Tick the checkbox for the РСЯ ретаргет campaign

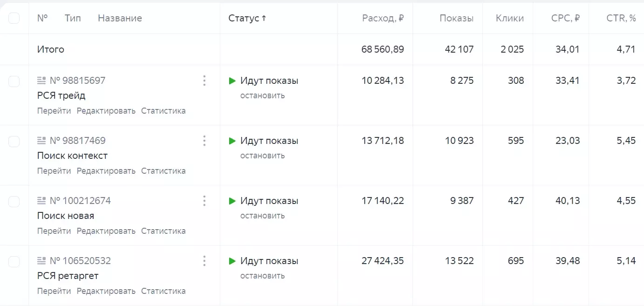pyautogui.click(x=14, y=261)
